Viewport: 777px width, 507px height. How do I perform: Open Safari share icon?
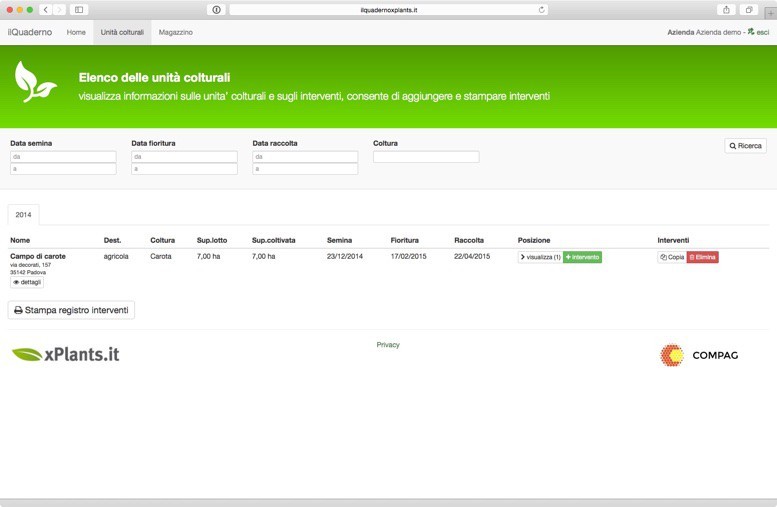(x=726, y=9)
